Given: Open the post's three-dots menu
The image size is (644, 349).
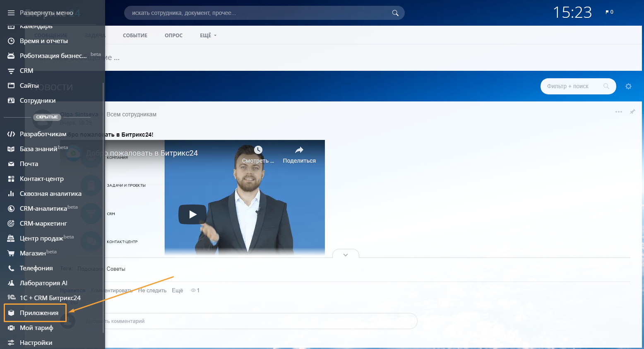Looking at the screenshot, I should point(619,112).
